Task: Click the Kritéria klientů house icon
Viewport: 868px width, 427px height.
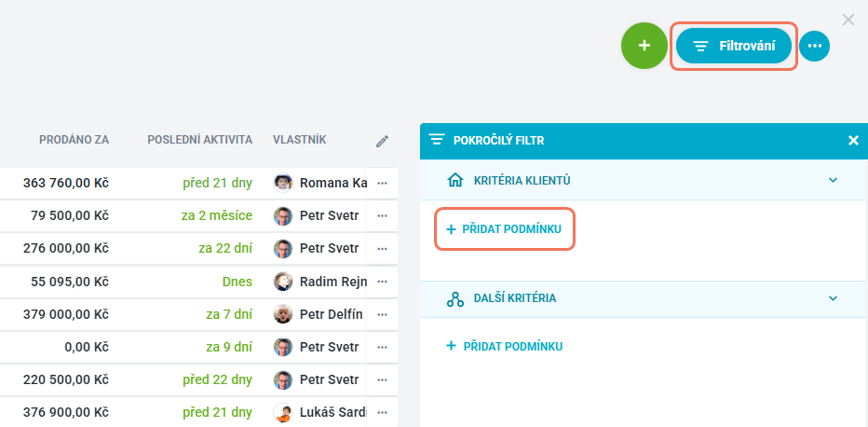Action: click(454, 180)
